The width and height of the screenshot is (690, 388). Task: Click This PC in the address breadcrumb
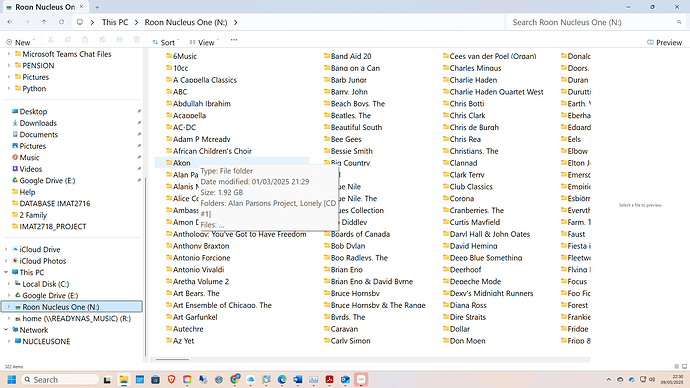115,22
